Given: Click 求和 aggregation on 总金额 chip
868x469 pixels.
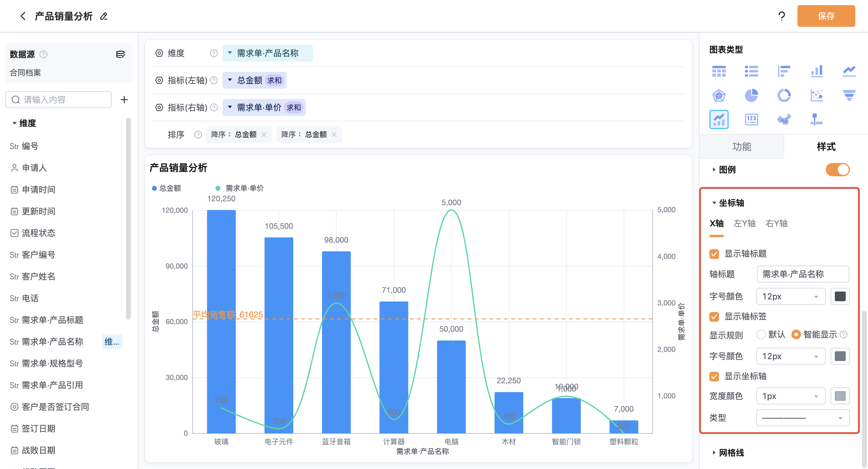Looking at the screenshot, I should [x=274, y=81].
